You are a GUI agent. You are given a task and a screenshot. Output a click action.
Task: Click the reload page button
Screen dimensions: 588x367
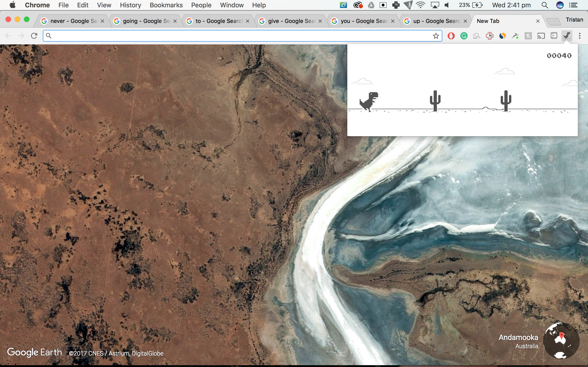[34, 36]
